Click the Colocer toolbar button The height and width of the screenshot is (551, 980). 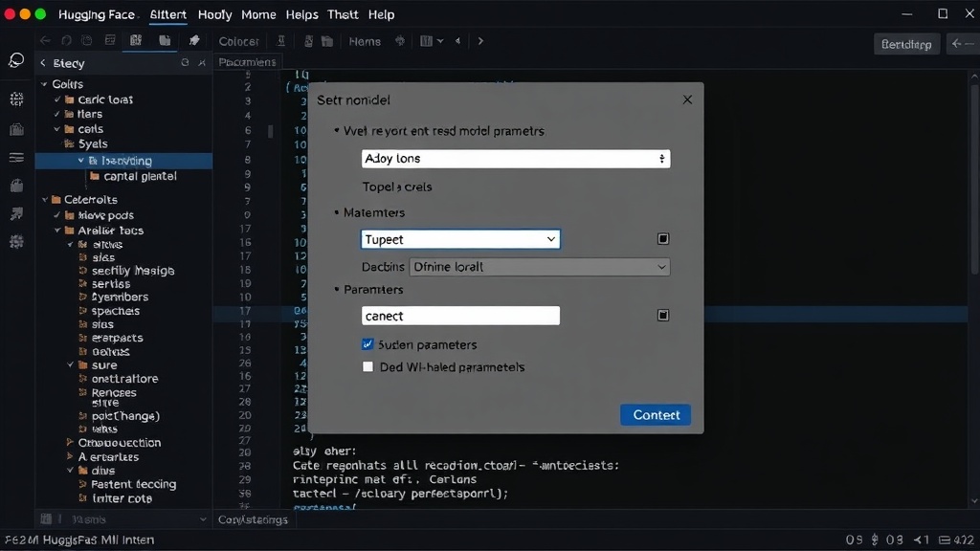[x=238, y=41]
